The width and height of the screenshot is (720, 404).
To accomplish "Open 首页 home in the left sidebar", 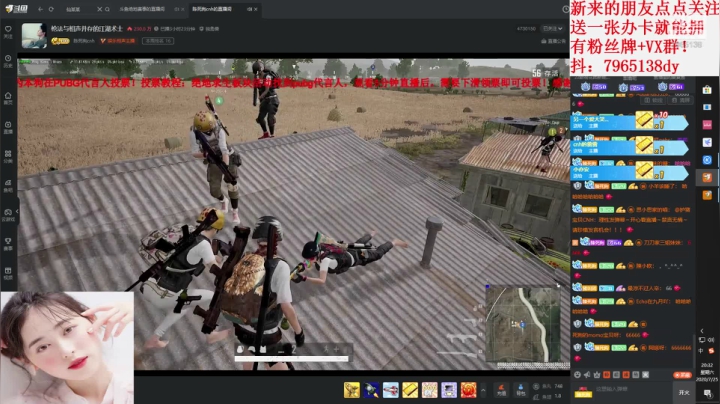I will click(8, 98).
